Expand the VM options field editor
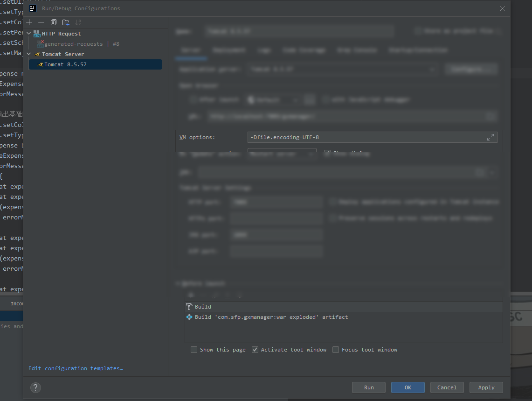 [x=491, y=137]
